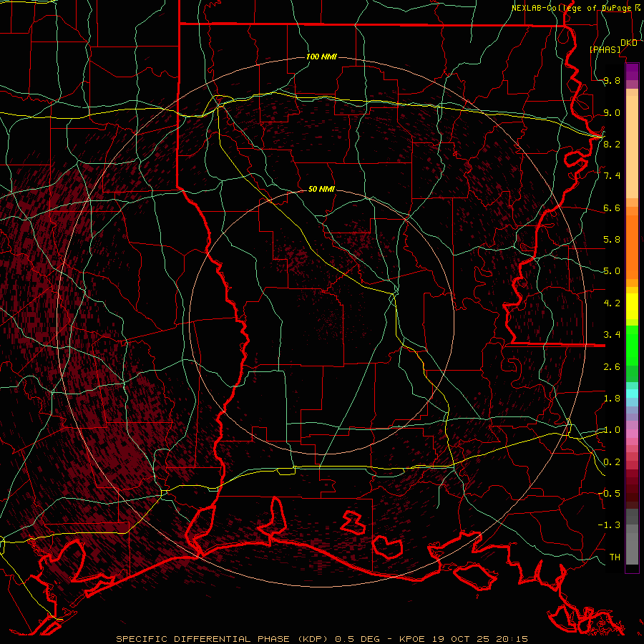Viewport: 644px width, 644px height.
Task: Pick the cyan segment of the color bar
Action: tap(632, 394)
